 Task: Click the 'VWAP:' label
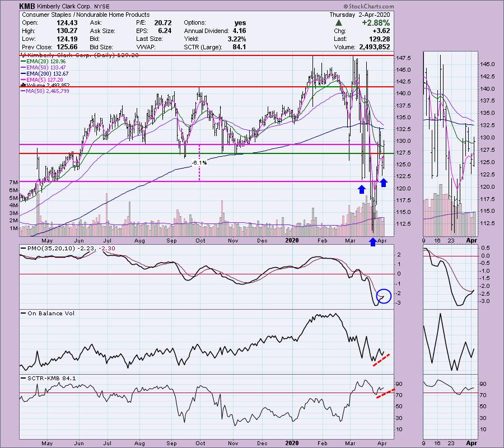[x=146, y=47]
